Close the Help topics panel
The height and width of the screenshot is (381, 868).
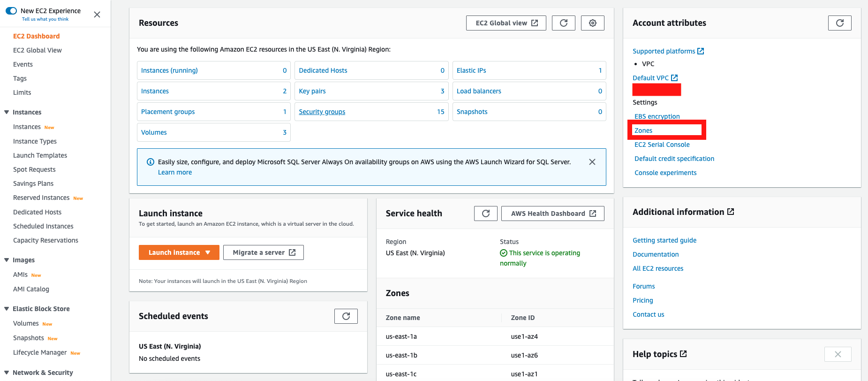coord(838,354)
